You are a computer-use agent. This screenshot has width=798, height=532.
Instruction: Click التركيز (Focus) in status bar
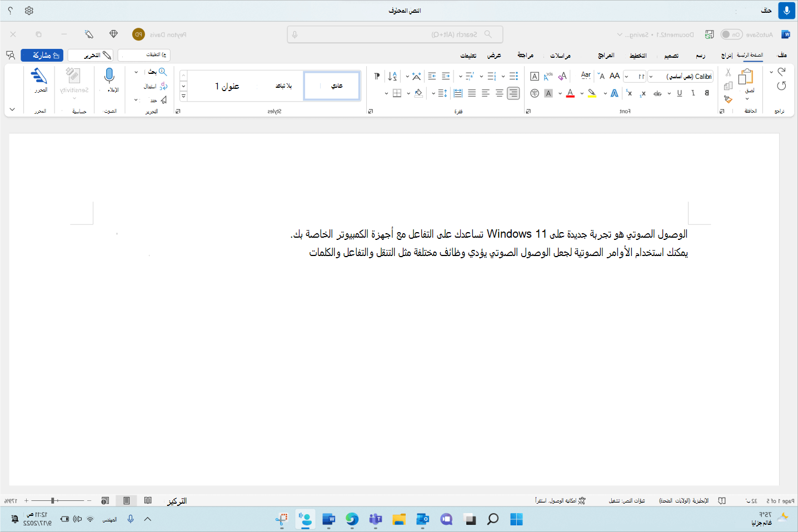[177, 501]
